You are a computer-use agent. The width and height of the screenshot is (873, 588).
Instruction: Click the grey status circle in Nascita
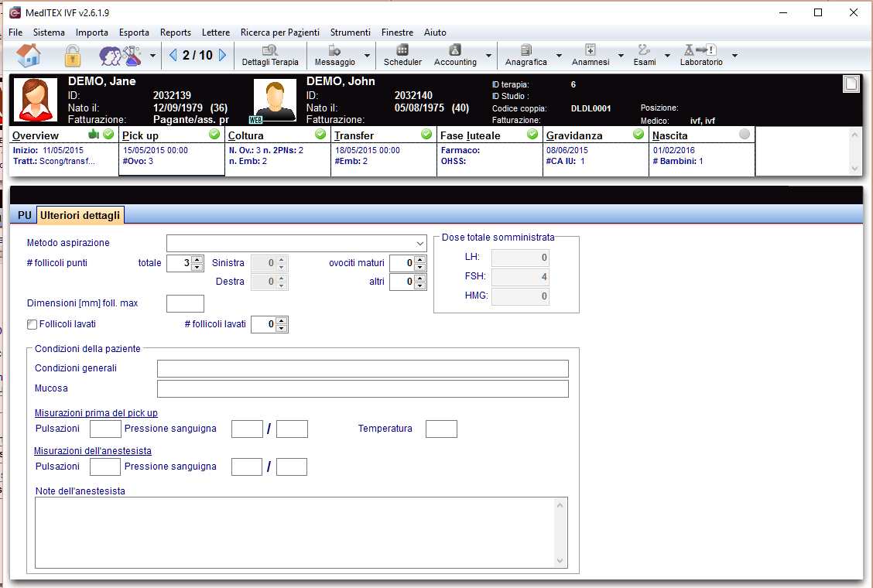745,134
